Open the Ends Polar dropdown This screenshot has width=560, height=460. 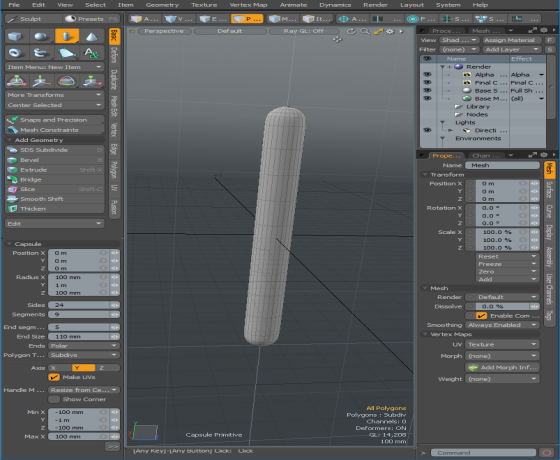[84, 346]
